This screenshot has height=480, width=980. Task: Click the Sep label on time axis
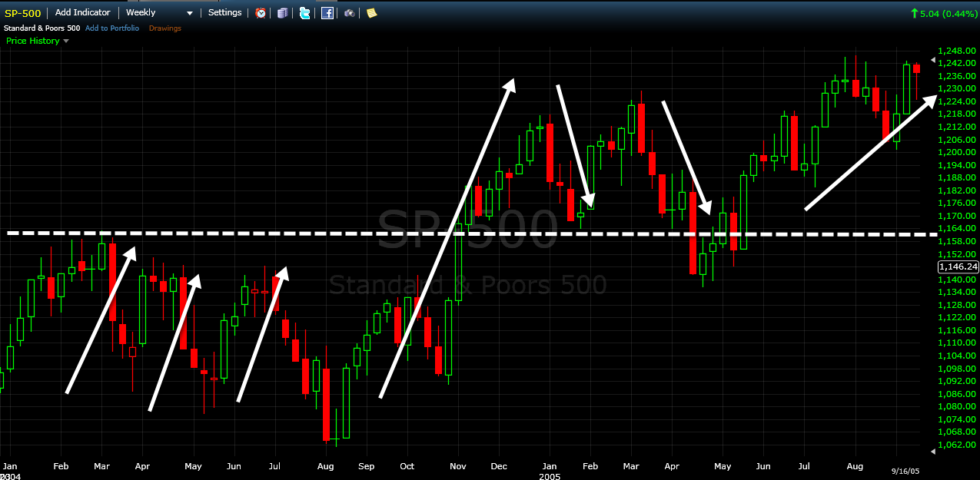pyautogui.click(x=367, y=466)
